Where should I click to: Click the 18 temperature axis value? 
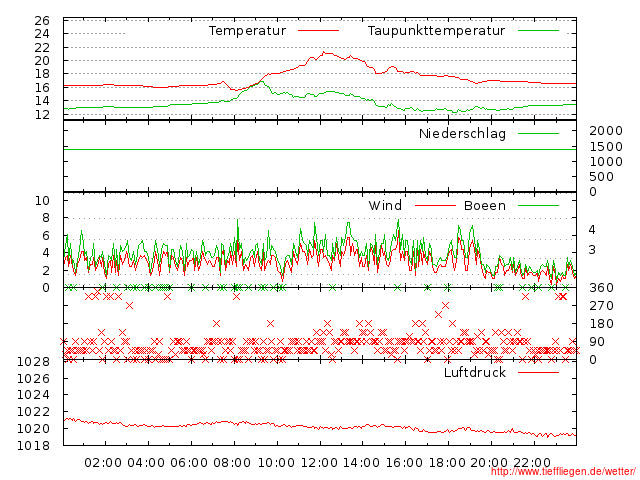(x=42, y=74)
